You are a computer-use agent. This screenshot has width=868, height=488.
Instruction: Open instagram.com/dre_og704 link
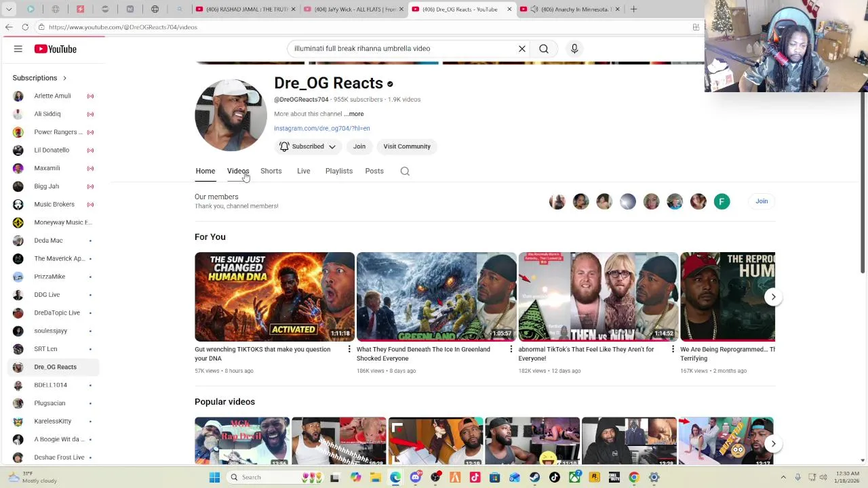coord(322,128)
